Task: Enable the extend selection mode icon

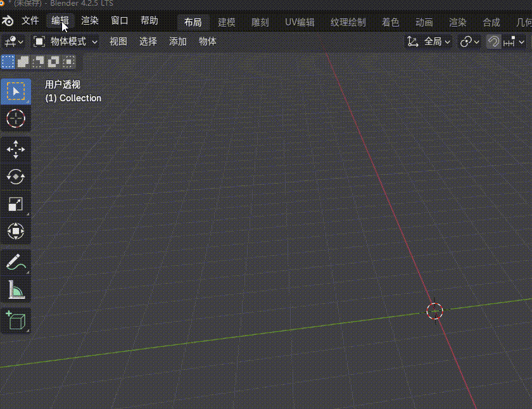Action: coord(23,61)
